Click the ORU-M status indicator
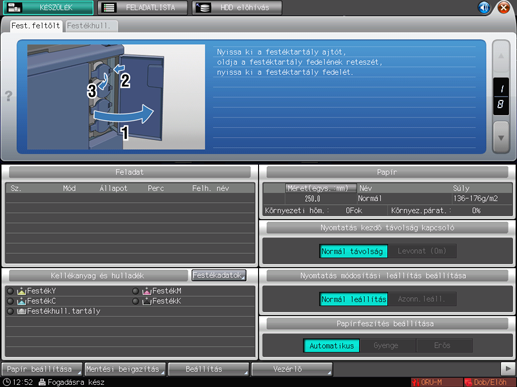Screen dimensions: 517x387 click(x=436, y=382)
